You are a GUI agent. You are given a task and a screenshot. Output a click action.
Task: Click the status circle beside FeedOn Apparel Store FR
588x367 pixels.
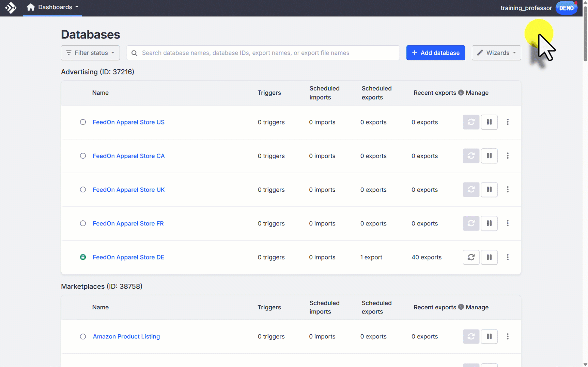point(83,223)
